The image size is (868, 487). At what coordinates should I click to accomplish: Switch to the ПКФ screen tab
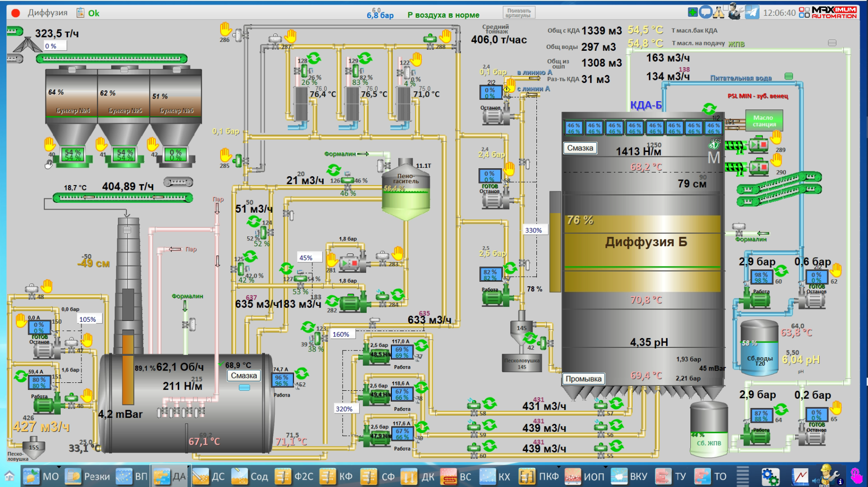tap(539, 477)
